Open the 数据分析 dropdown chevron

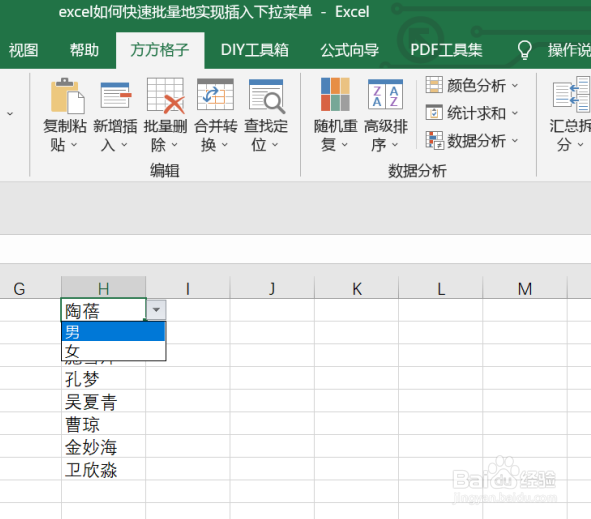tap(515, 141)
